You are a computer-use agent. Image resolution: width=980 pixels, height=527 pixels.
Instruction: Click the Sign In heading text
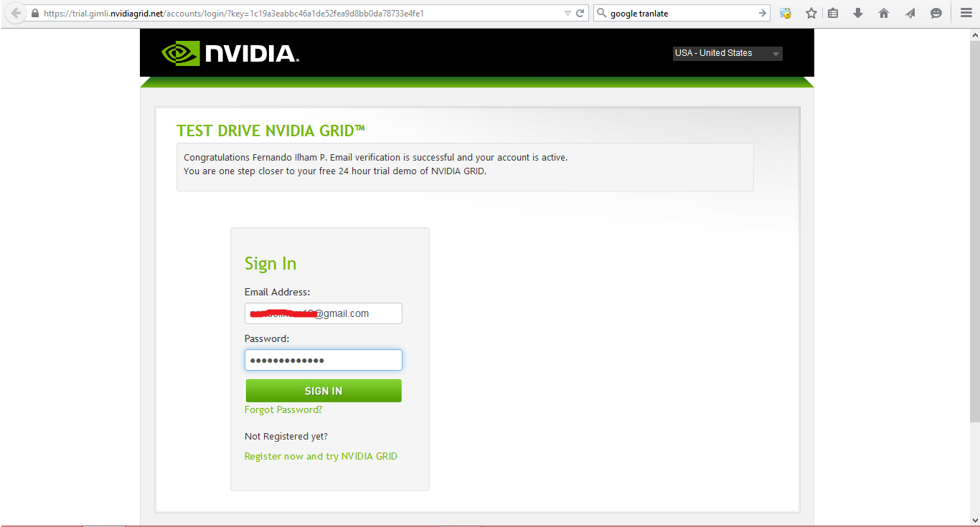270,264
